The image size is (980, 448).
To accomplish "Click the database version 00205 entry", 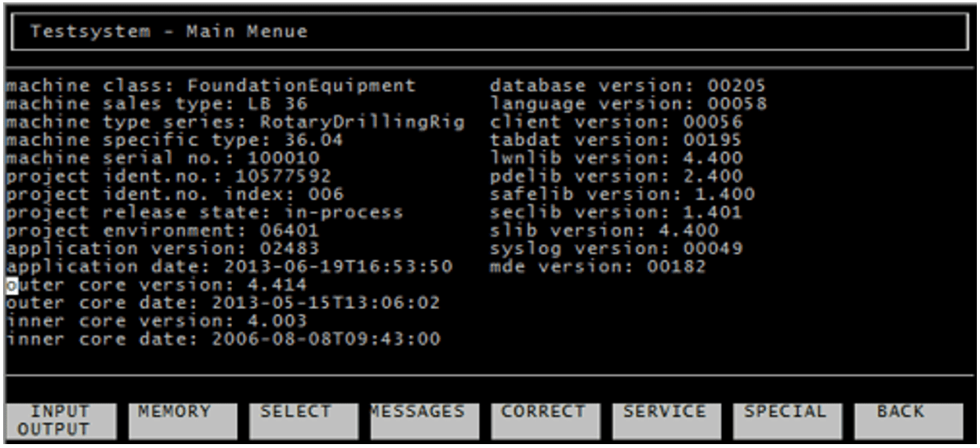I will pos(628,86).
